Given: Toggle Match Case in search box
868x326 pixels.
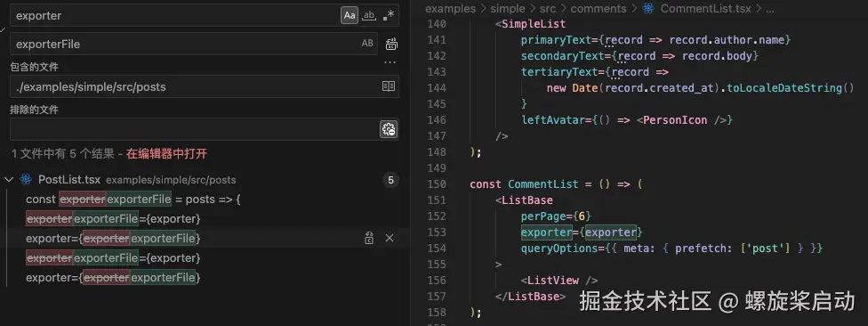Looking at the screenshot, I should pyautogui.click(x=350, y=15).
